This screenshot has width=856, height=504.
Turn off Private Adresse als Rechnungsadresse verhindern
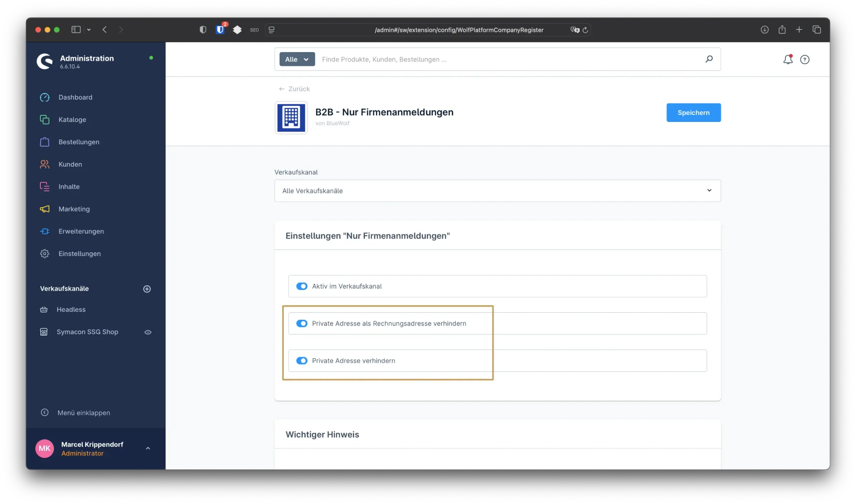tap(302, 324)
